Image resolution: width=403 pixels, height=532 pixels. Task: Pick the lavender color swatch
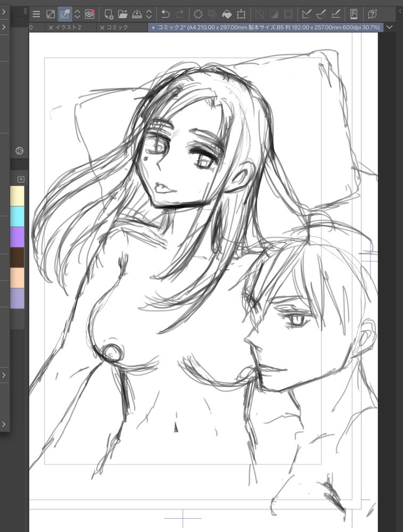click(x=18, y=298)
